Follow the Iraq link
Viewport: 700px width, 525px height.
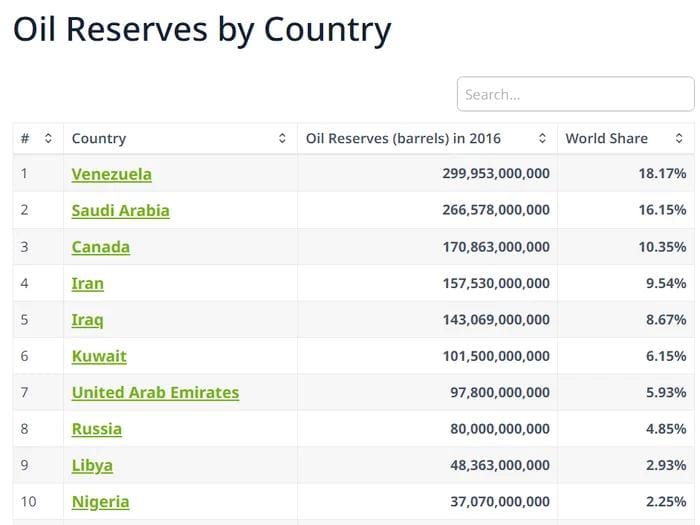[87, 320]
